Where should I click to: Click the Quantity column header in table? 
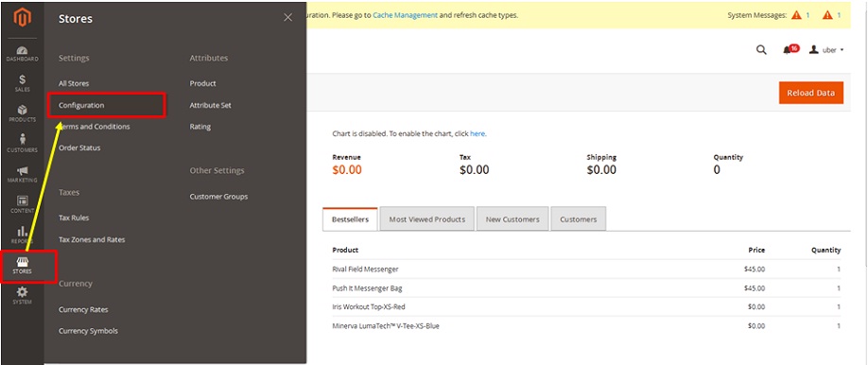tap(826, 250)
